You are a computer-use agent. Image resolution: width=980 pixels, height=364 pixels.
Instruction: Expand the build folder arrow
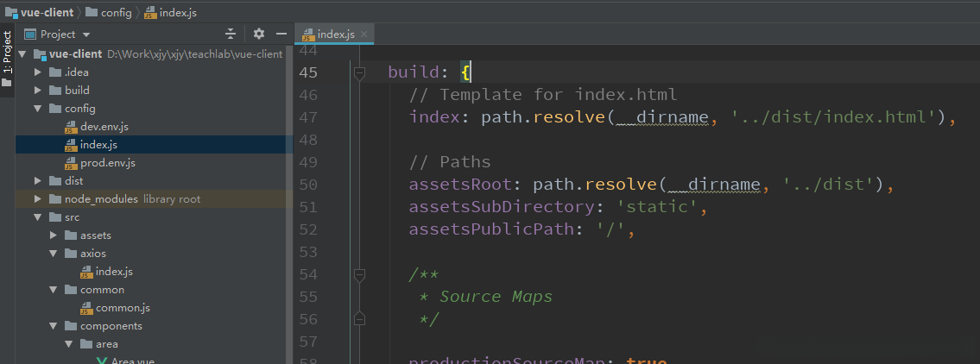(x=38, y=91)
